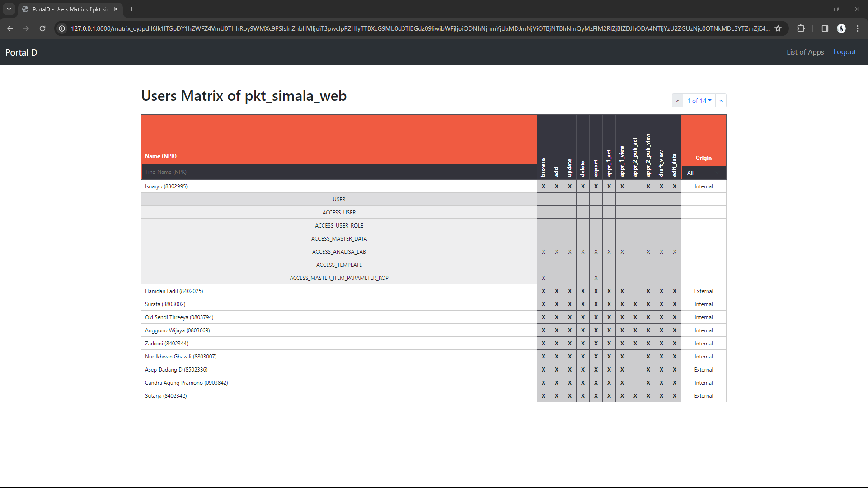Reload the page with refresh icon
Viewport: 868px width, 488px height.
tap(42, 28)
